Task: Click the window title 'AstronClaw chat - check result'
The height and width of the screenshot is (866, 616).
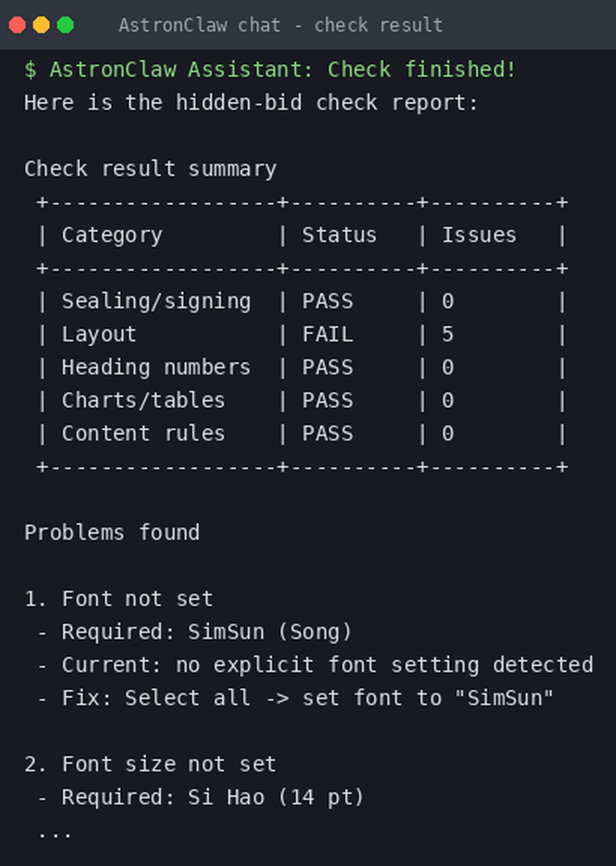Action: [x=280, y=25]
